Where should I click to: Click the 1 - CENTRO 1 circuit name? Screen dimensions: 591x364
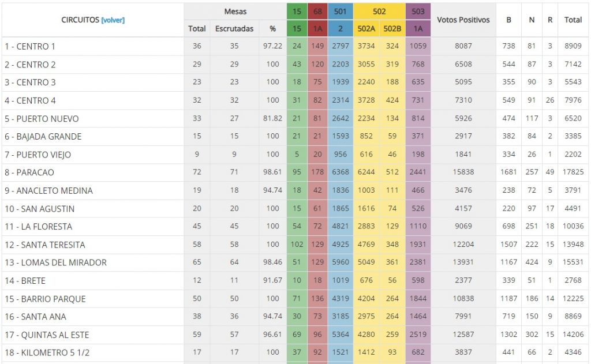tap(30, 46)
